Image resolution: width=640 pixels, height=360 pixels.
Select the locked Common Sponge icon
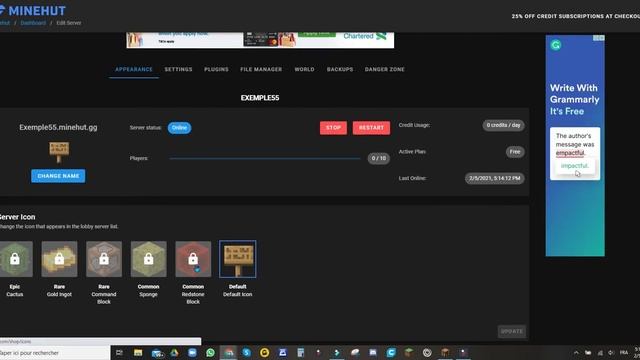(x=149, y=259)
